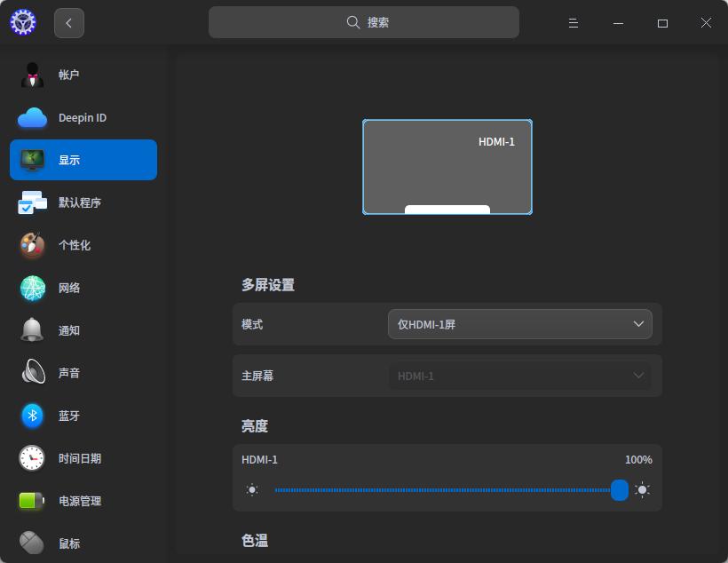Viewport: 728px width, 563px height.
Task: Select the 蓝牙 Bluetooth icon
Action: point(32,416)
